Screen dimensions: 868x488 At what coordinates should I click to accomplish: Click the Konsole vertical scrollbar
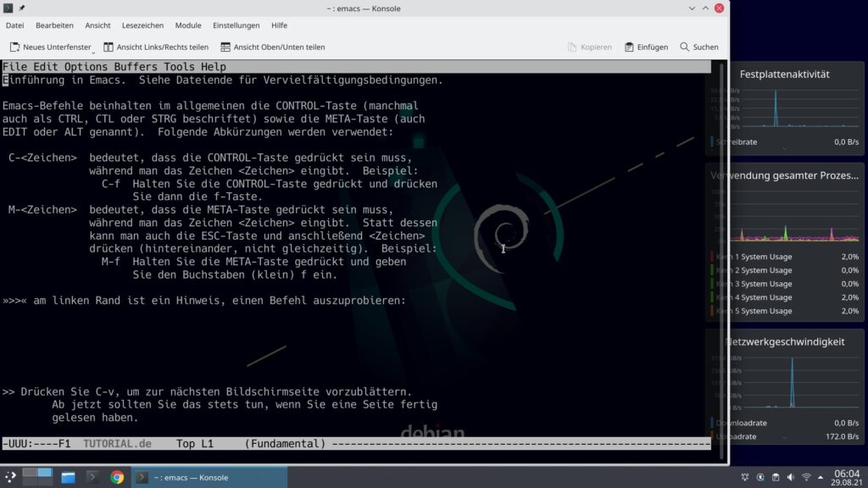click(721, 260)
